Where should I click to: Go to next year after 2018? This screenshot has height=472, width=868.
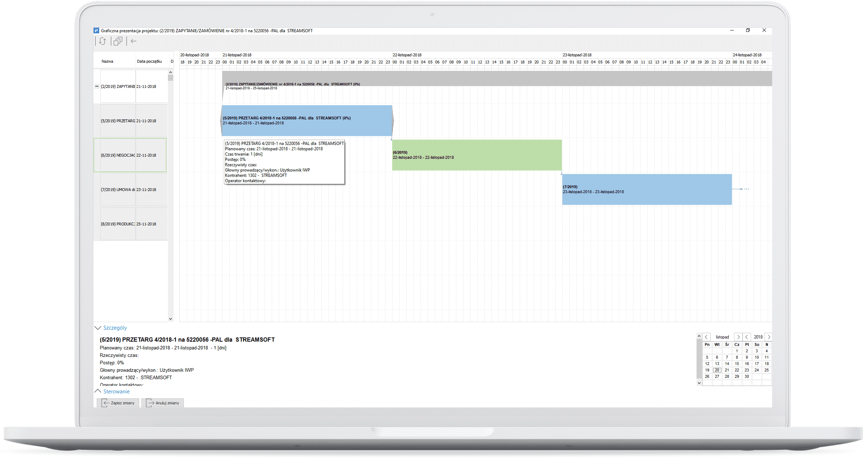coord(768,337)
